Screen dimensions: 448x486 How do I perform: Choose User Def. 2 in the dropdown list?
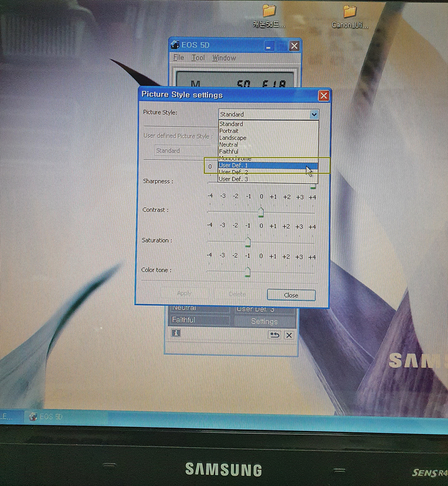(268, 172)
